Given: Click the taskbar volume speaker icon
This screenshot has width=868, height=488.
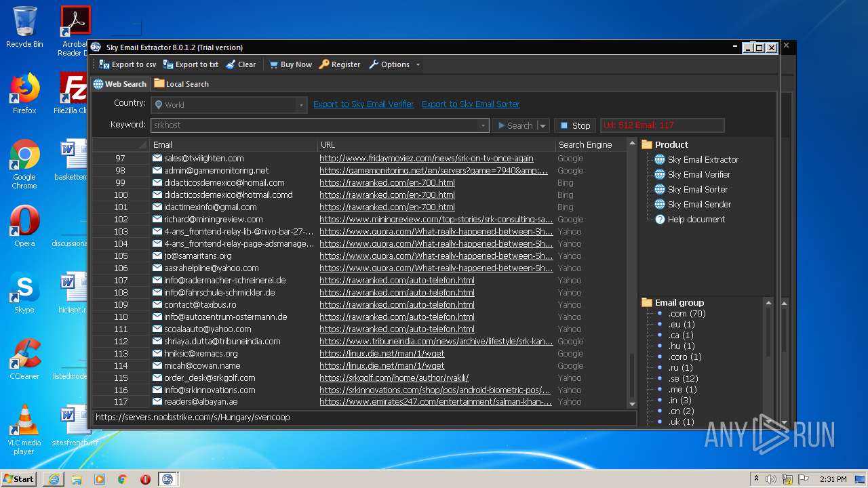Looking at the screenshot, I should point(771,479).
